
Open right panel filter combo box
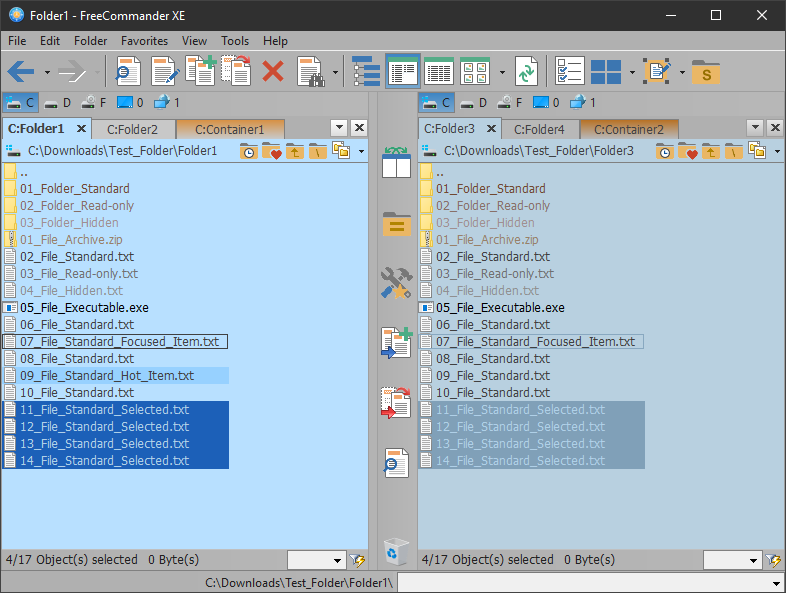pos(732,560)
